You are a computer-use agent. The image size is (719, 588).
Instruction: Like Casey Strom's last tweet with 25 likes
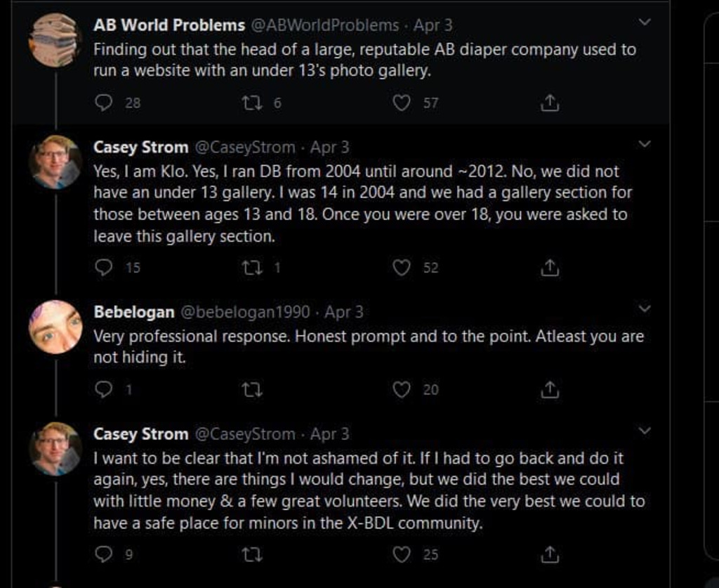(x=401, y=554)
